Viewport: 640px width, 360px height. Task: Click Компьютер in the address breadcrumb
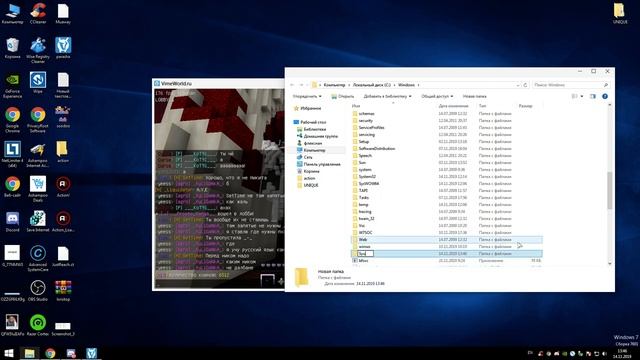click(x=334, y=85)
